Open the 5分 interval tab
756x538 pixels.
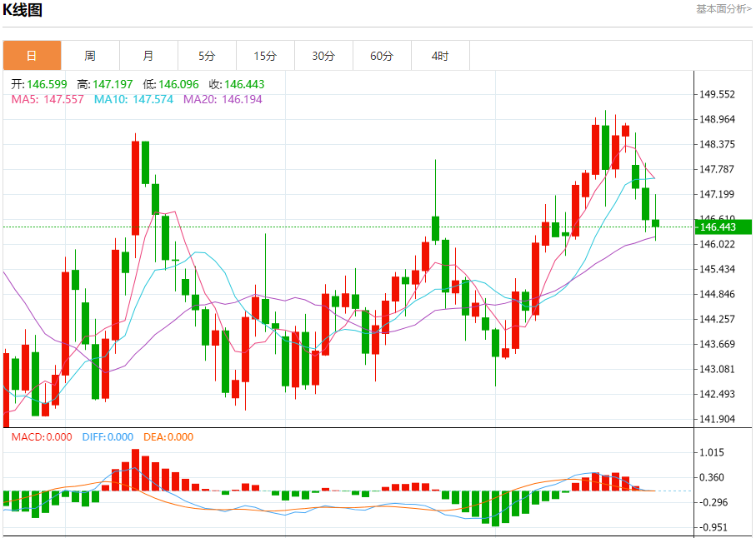(207, 56)
